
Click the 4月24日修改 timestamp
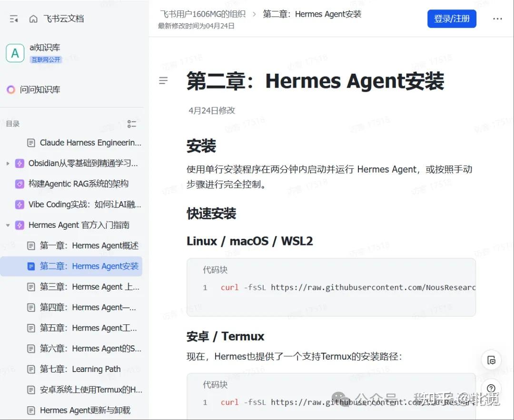point(212,110)
